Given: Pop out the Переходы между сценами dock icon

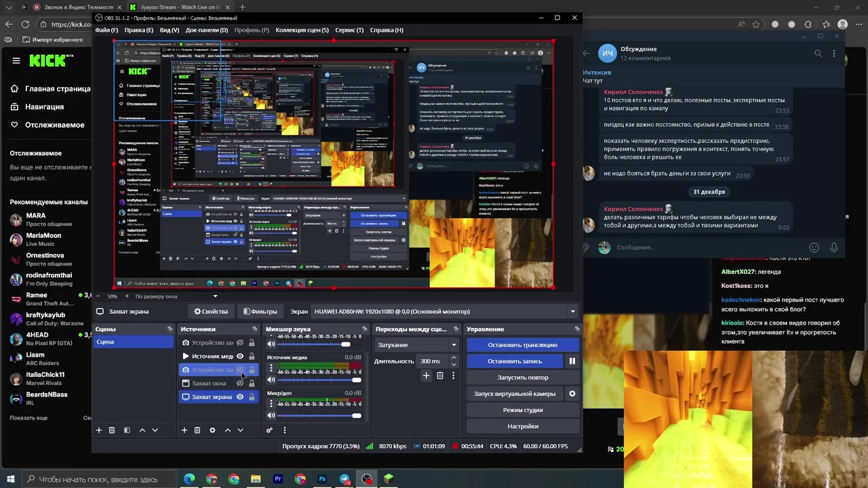Looking at the screenshot, I should pos(457,329).
